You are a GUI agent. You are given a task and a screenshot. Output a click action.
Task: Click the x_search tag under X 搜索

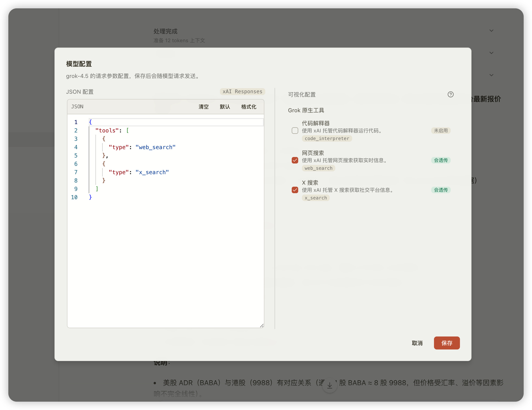click(x=316, y=198)
